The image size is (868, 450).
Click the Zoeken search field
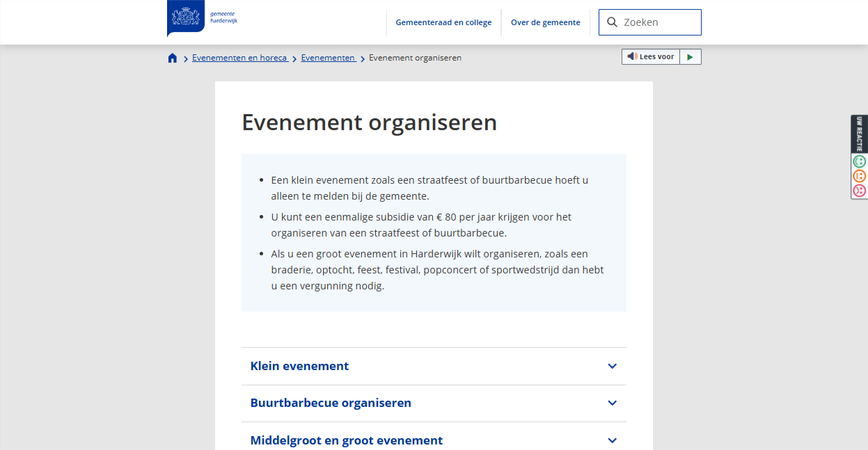click(650, 22)
